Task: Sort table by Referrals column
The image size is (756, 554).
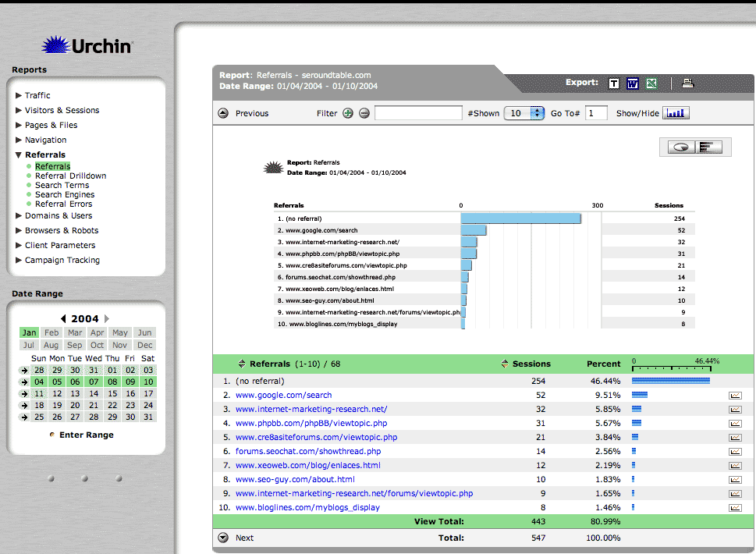Action: coord(242,364)
